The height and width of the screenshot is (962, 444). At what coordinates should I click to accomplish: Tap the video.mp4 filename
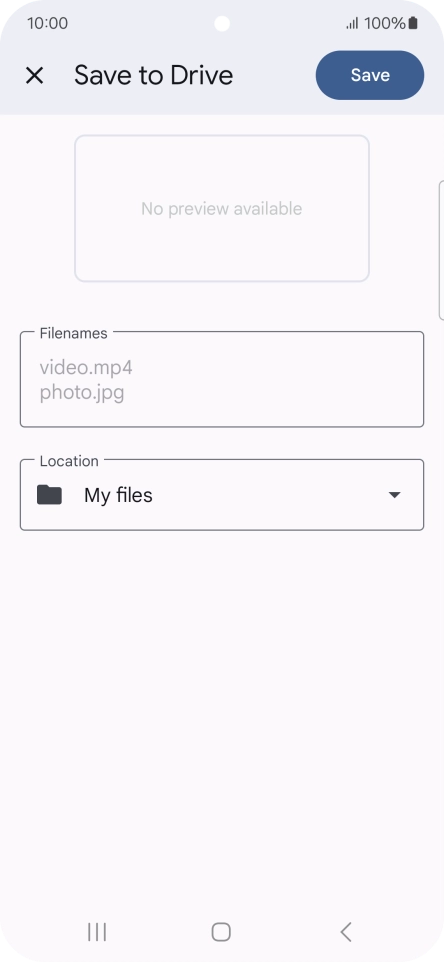(x=86, y=368)
